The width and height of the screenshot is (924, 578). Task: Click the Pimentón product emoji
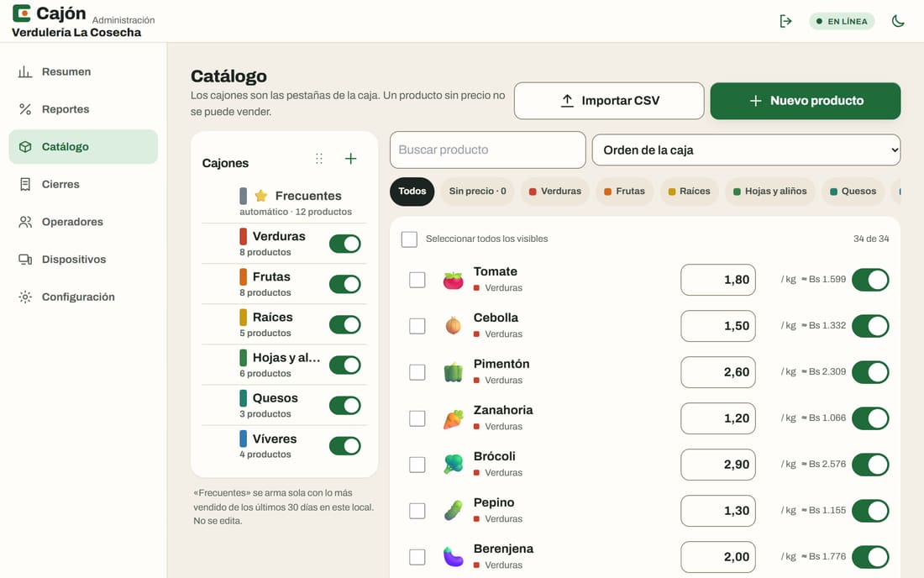click(x=453, y=372)
